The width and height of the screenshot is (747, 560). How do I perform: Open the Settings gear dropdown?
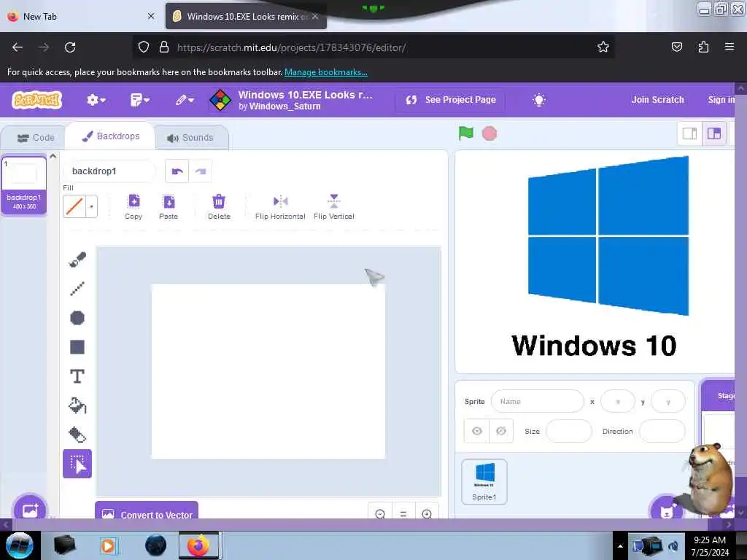(96, 100)
